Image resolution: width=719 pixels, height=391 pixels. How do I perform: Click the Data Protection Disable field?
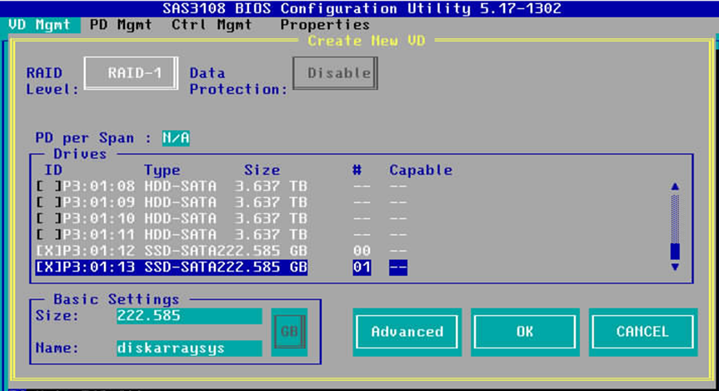pos(335,73)
